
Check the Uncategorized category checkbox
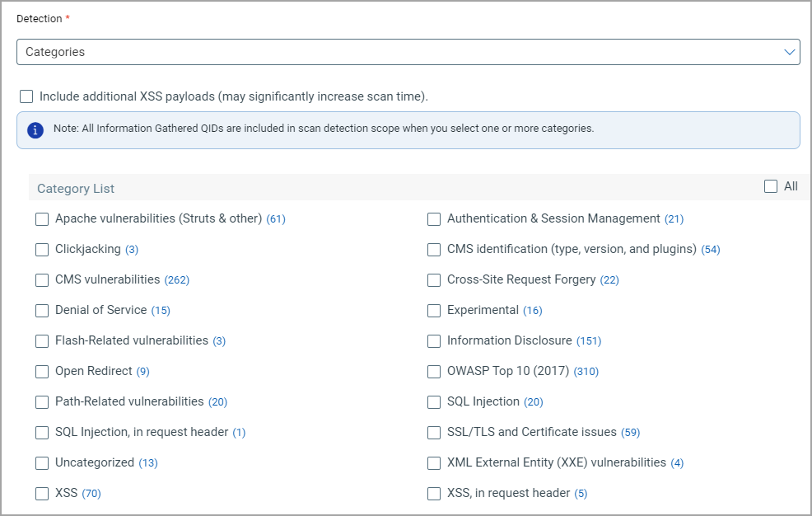(42, 462)
